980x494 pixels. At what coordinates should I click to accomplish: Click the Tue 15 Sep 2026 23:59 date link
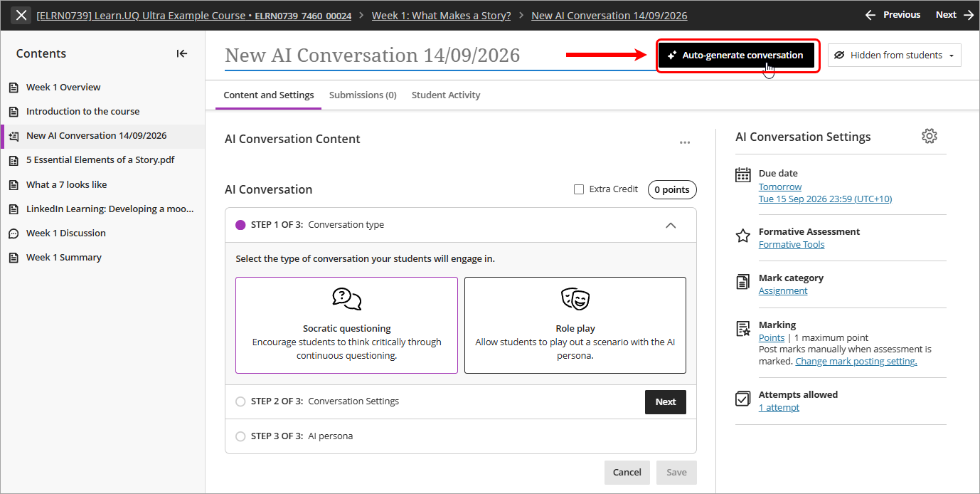pyautogui.click(x=825, y=199)
